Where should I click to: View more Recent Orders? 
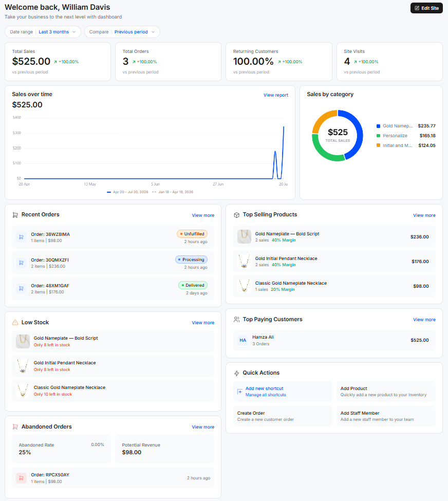[203, 215]
